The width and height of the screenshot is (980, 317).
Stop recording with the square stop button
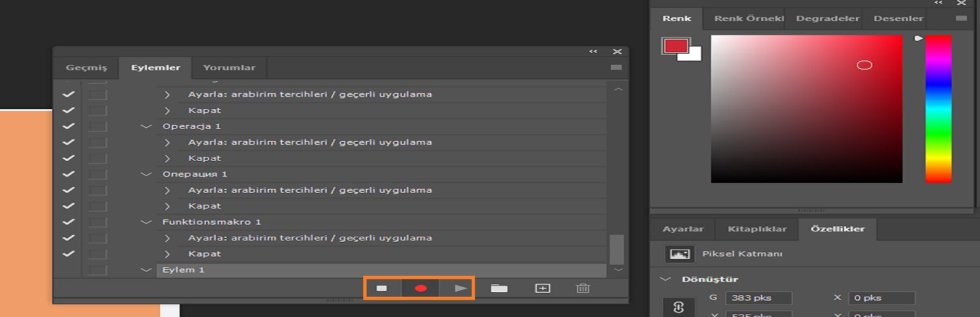(x=382, y=288)
